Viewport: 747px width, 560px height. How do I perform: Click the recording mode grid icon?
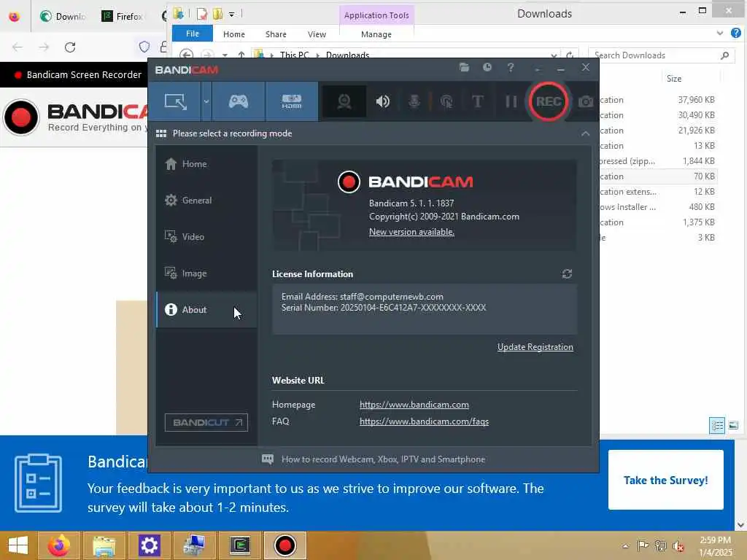tap(161, 134)
